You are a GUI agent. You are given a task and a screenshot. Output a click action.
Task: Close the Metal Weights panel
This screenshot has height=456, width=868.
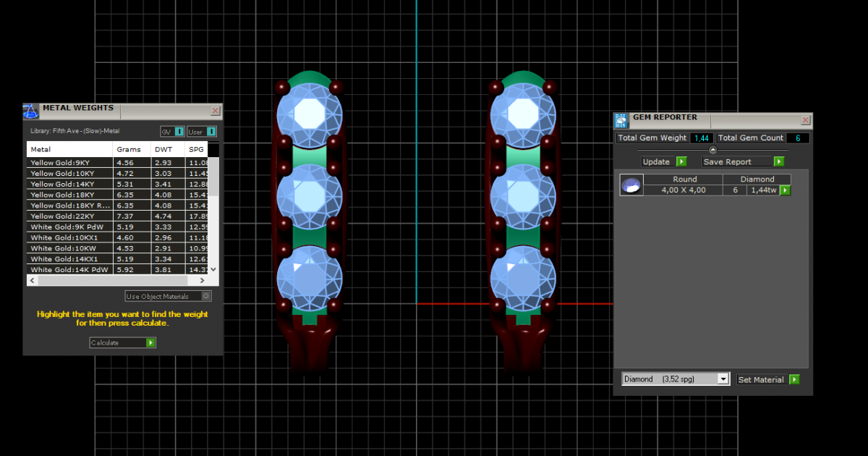(216, 111)
